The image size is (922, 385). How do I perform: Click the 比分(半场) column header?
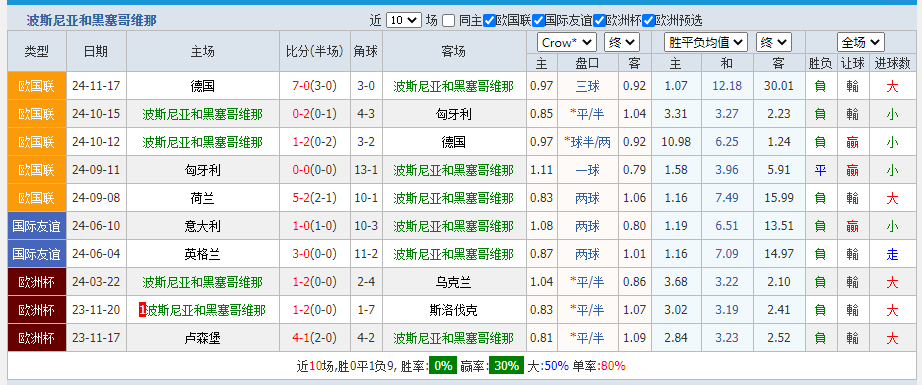click(x=314, y=51)
